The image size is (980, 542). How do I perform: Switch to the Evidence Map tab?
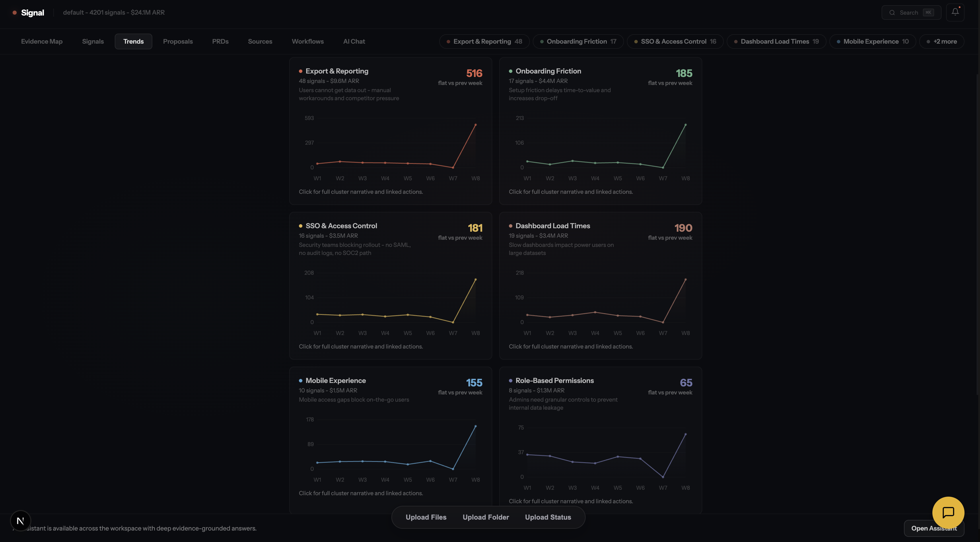pyautogui.click(x=42, y=42)
